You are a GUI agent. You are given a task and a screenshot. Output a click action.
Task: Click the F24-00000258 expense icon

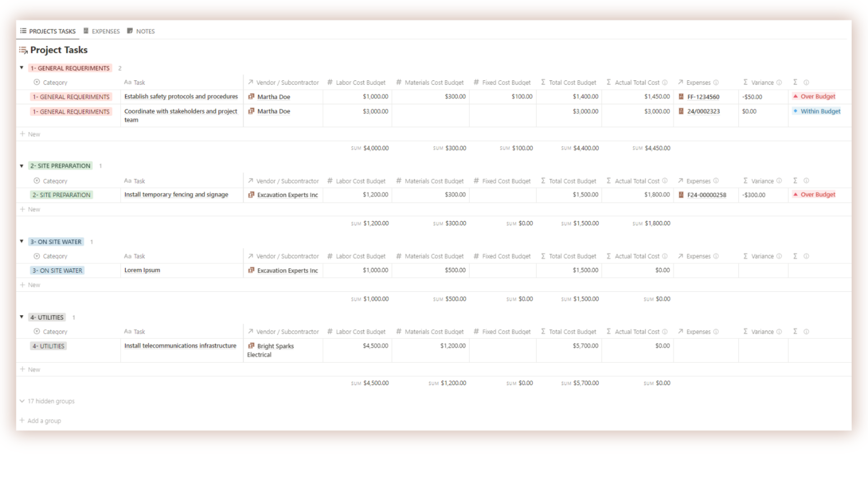[x=681, y=195]
